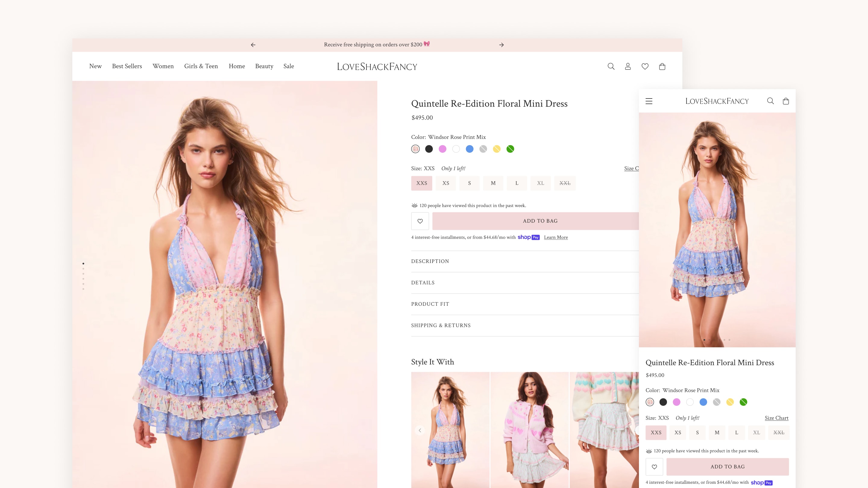Viewport: 868px width, 488px height.
Task: Open the Size Chart link on mobile
Action: (x=776, y=418)
